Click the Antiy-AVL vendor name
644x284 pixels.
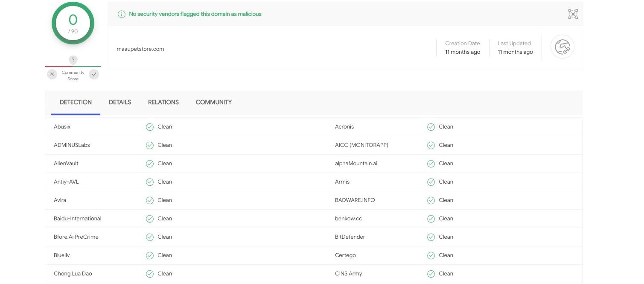(66, 182)
